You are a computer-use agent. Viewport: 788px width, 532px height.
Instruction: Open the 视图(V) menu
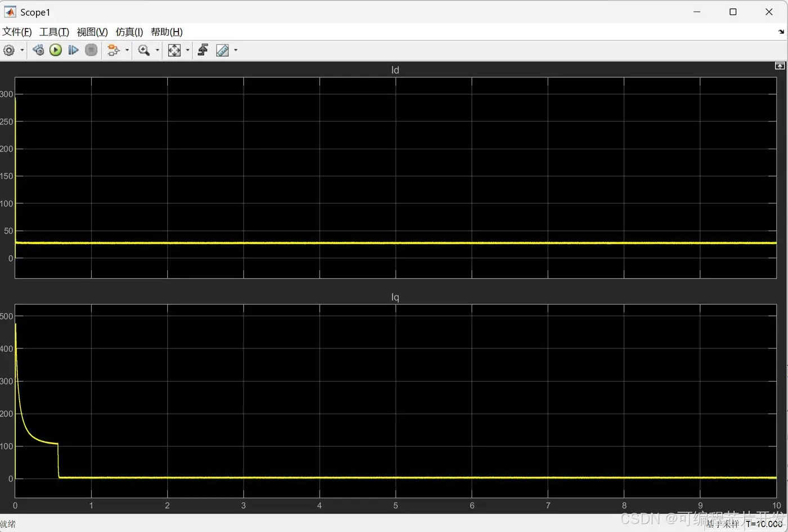(x=92, y=32)
